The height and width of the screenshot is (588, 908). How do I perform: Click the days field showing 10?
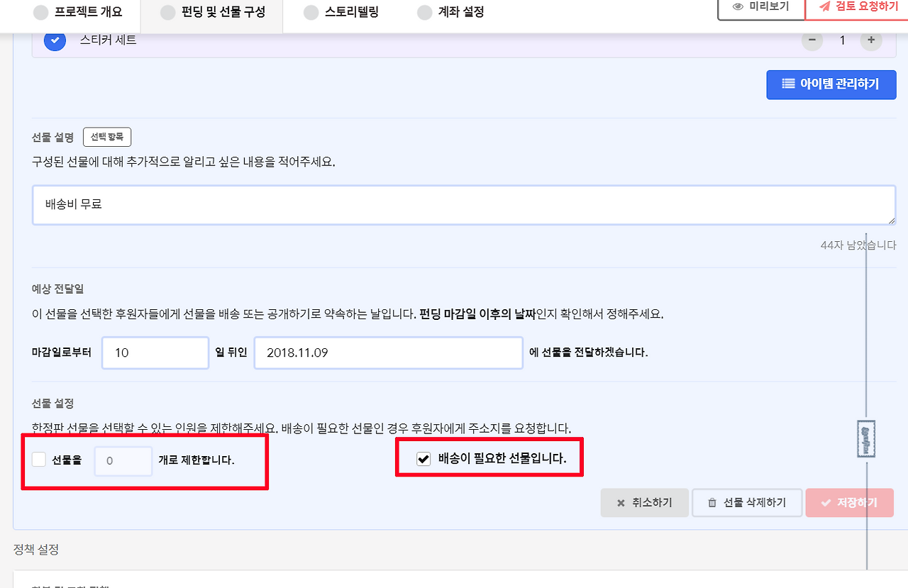click(155, 353)
